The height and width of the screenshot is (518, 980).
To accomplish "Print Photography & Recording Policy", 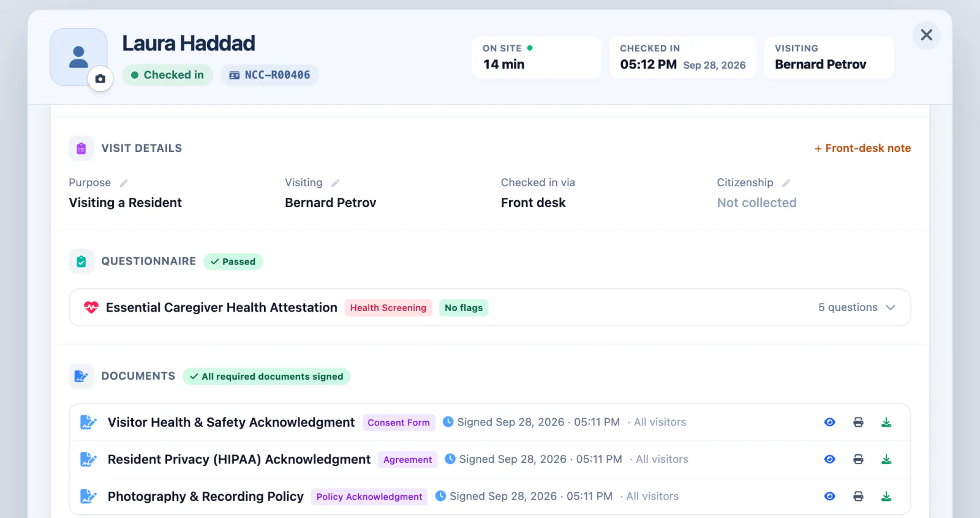I will pyautogui.click(x=858, y=497).
